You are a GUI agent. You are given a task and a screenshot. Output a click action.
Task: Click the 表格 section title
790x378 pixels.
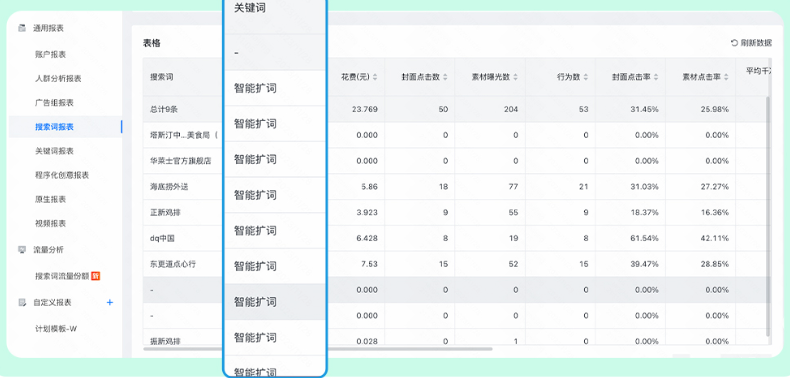(152, 43)
